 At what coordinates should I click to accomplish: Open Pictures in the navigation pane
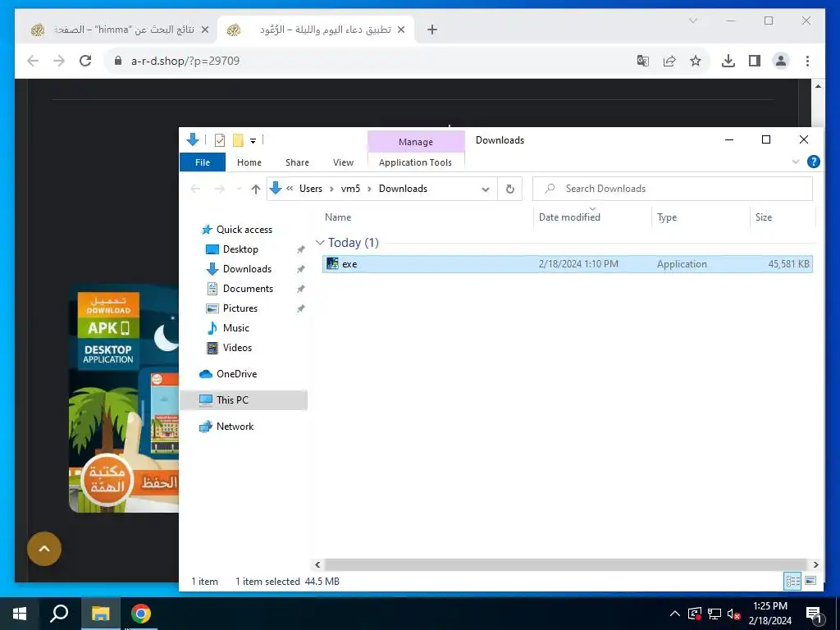(240, 308)
